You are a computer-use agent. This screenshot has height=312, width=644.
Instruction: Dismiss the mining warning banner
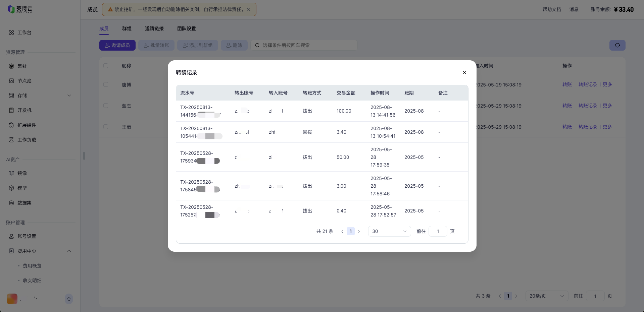pyautogui.click(x=248, y=9)
